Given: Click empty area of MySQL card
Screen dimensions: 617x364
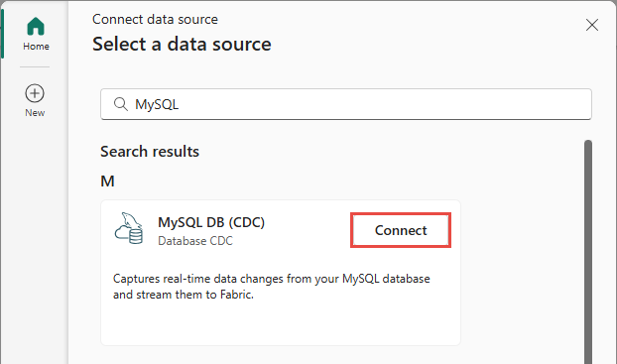Looking at the screenshot, I should click(280, 324).
